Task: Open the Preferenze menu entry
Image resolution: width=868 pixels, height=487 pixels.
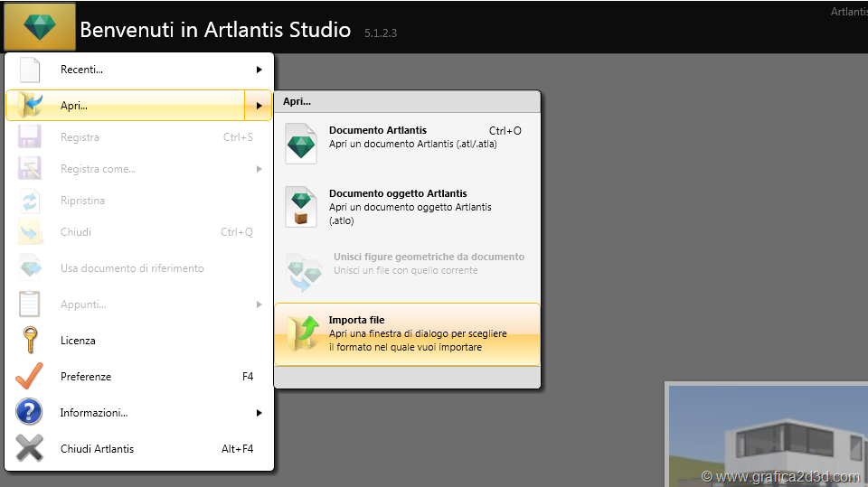Action: click(x=86, y=377)
